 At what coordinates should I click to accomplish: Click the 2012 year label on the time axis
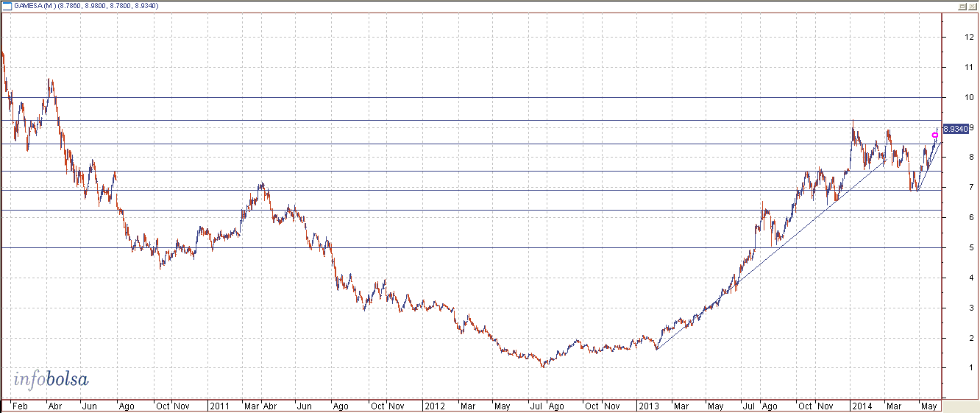[434, 406]
